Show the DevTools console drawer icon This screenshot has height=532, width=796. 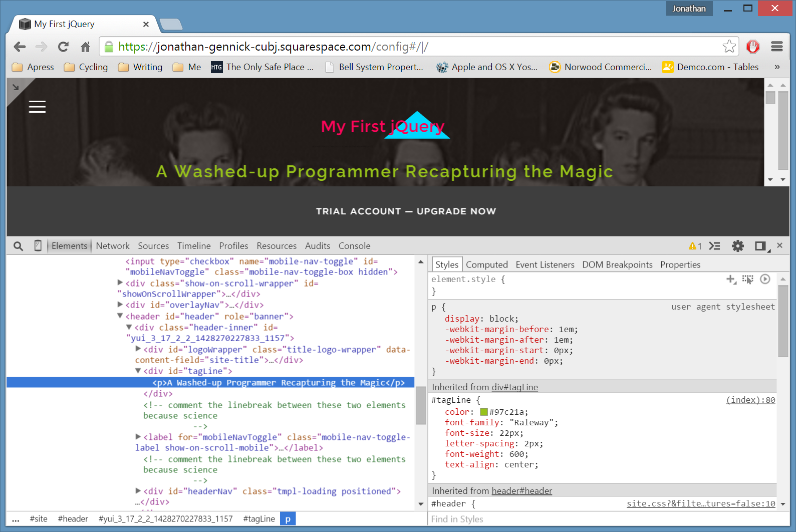coord(715,246)
